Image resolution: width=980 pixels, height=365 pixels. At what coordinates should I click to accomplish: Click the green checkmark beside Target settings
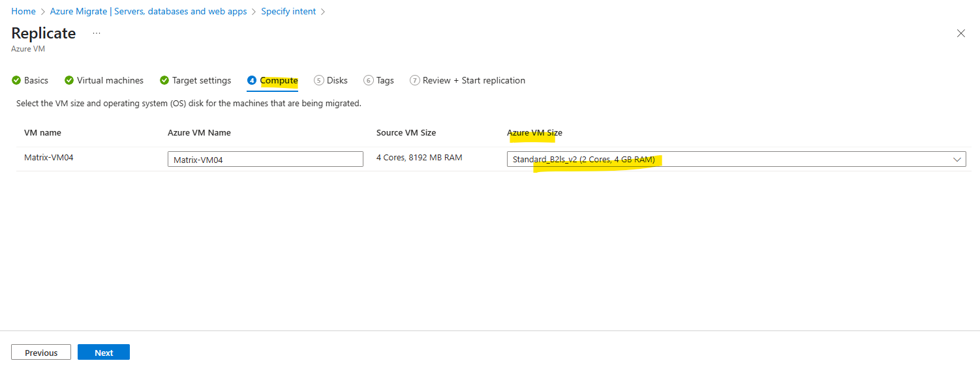pos(164,80)
